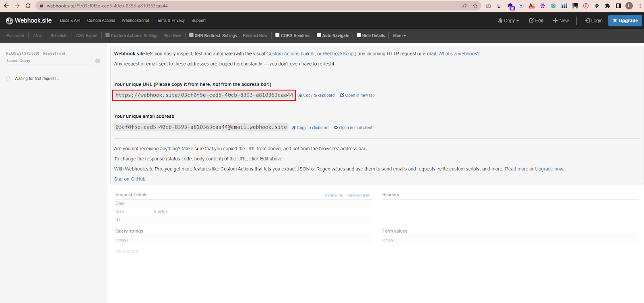The width and height of the screenshot is (644, 303).
Task: Open the red PRO extension icon
Action: (532, 6)
